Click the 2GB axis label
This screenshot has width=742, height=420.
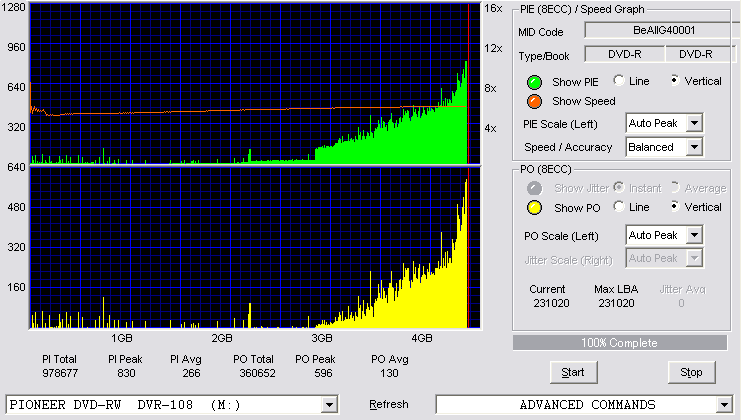point(222,339)
